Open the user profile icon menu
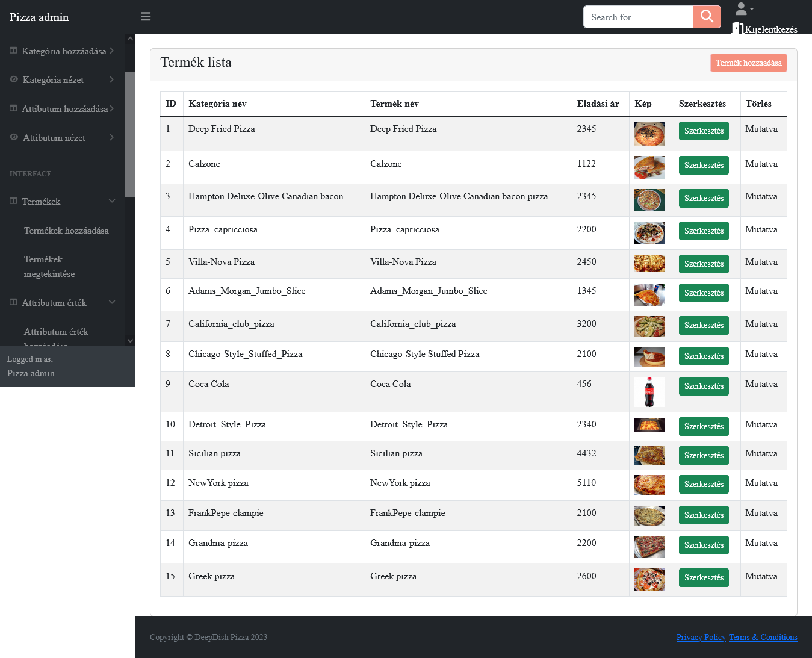Screen dimensions: 812x658 pyautogui.click(x=744, y=8)
